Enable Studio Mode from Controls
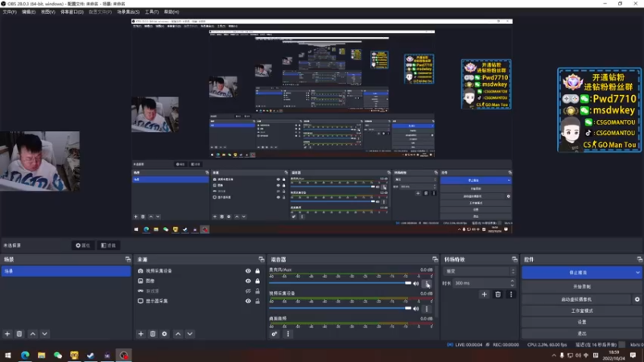The image size is (644, 362). tap(581, 311)
